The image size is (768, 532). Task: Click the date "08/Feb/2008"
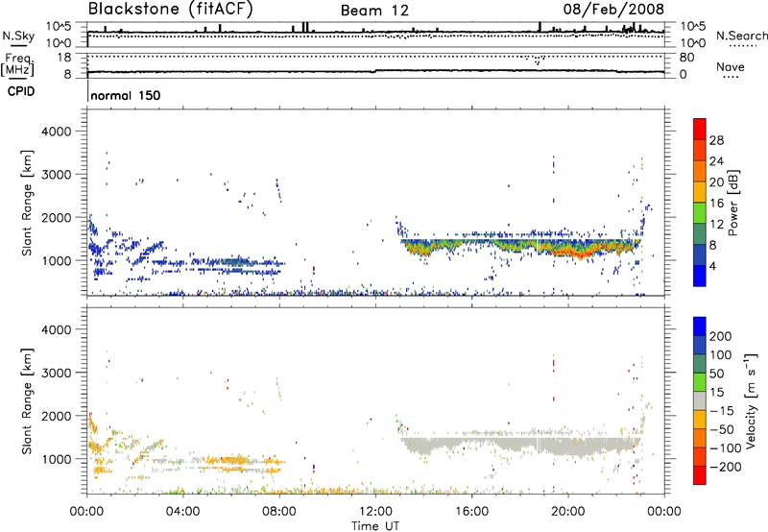(613, 9)
